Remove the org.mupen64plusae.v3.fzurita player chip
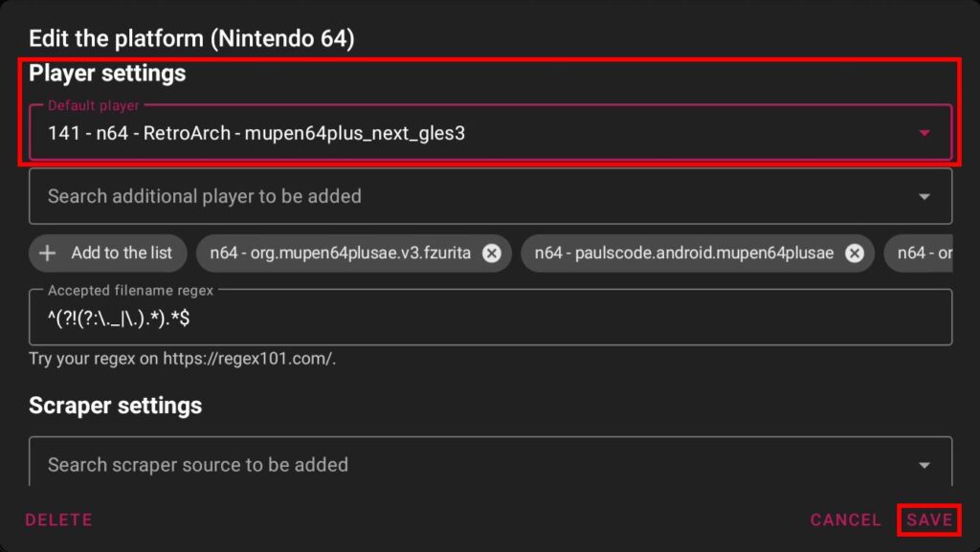 point(491,254)
